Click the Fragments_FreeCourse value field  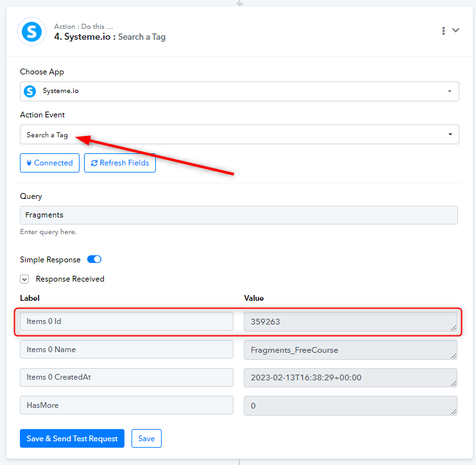click(350, 350)
